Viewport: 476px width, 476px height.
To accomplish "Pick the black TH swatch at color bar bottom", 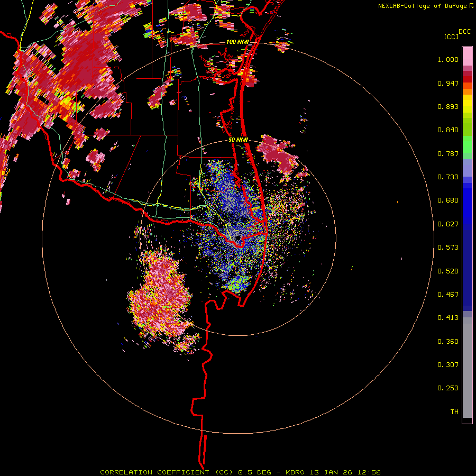I will pos(467,420).
